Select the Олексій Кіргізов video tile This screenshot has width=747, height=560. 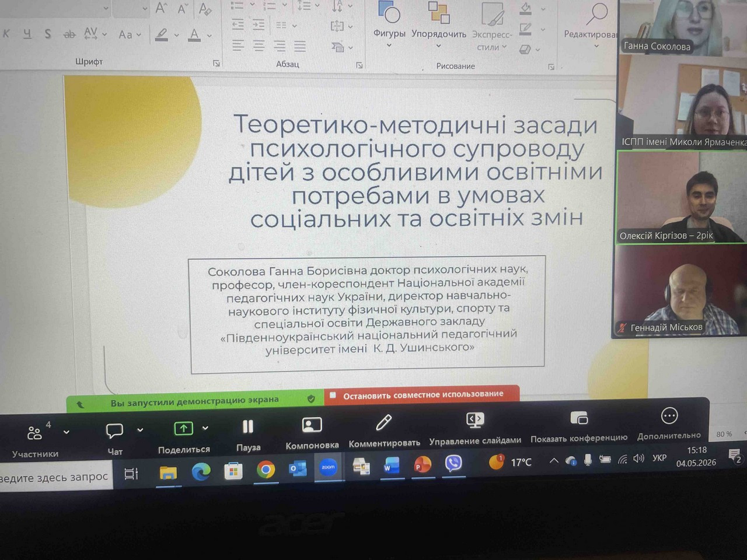pyautogui.click(x=682, y=197)
